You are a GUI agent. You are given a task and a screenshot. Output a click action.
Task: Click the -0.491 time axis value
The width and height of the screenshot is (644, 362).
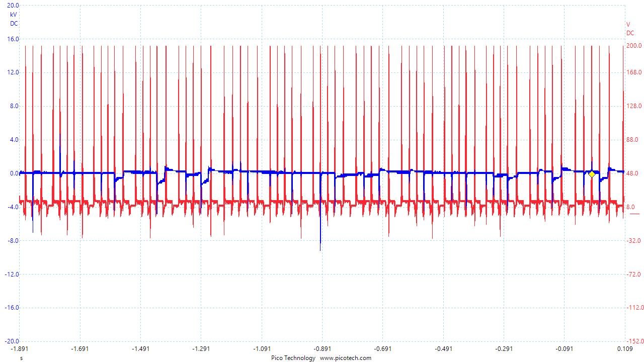pyautogui.click(x=443, y=348)
